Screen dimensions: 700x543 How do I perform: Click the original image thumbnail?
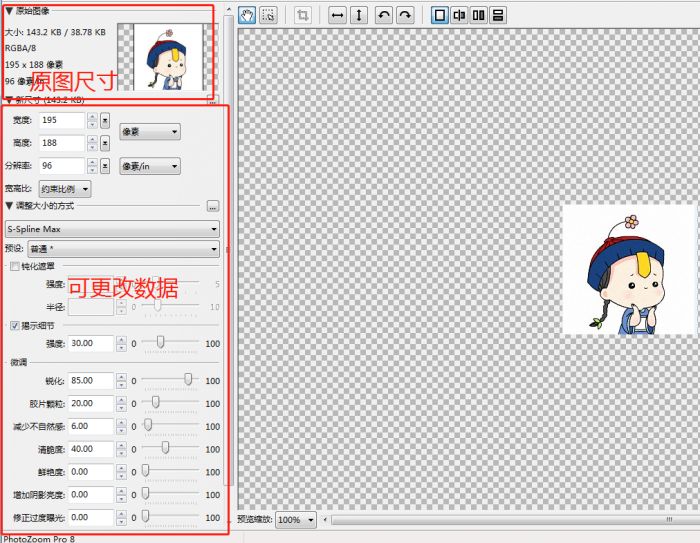coord(168,57)
